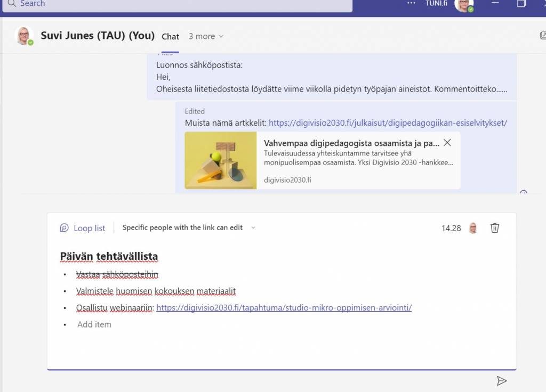Image resolution: width=546 pixels, height=392 pixels.
Task: Open the reactions icon on the article message
Action: tap(524, 193)
